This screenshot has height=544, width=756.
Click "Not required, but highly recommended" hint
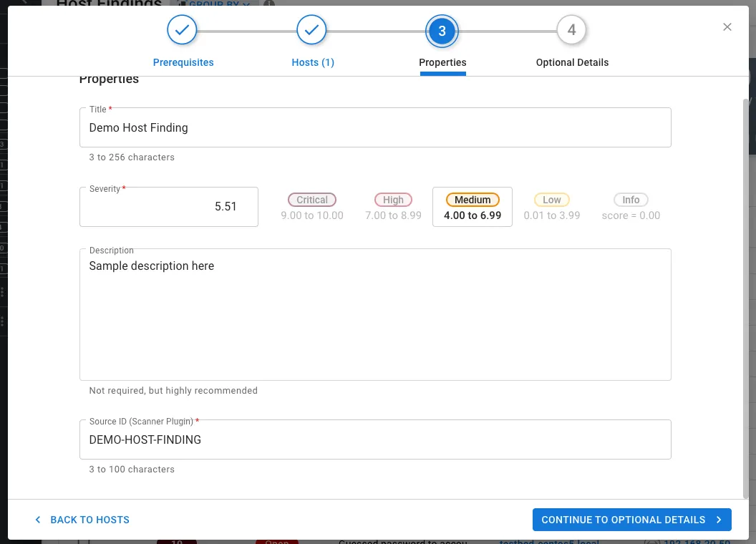coord(173,391)
